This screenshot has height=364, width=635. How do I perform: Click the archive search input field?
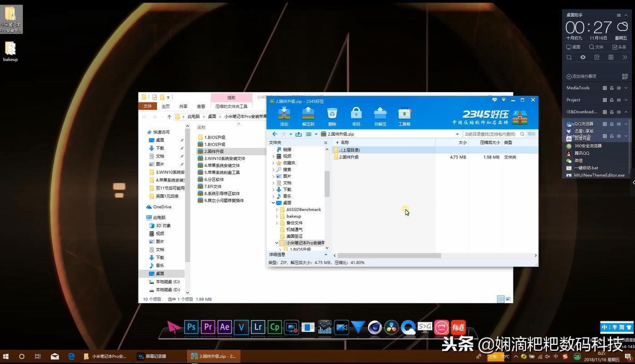click(490, 134)
